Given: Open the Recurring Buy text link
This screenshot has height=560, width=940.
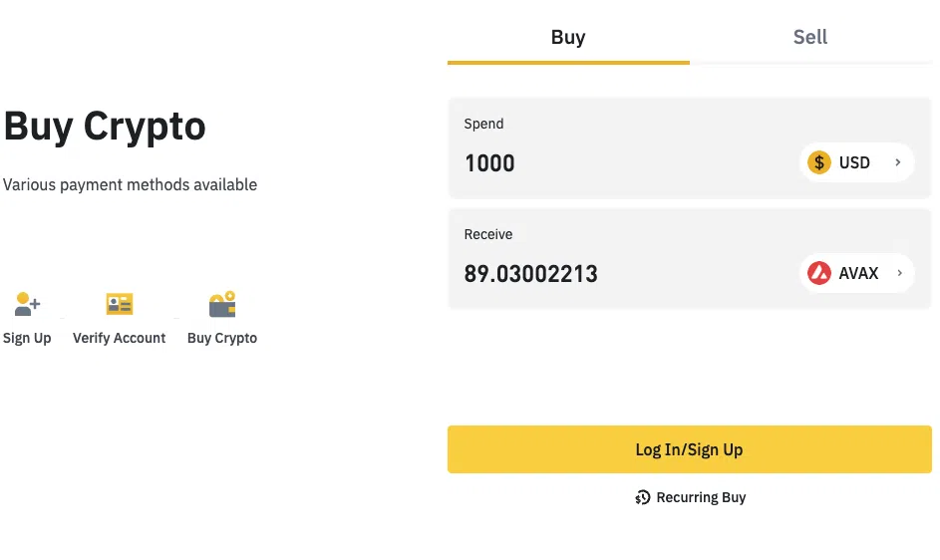Looking at the screenshot, I should 701,497.
